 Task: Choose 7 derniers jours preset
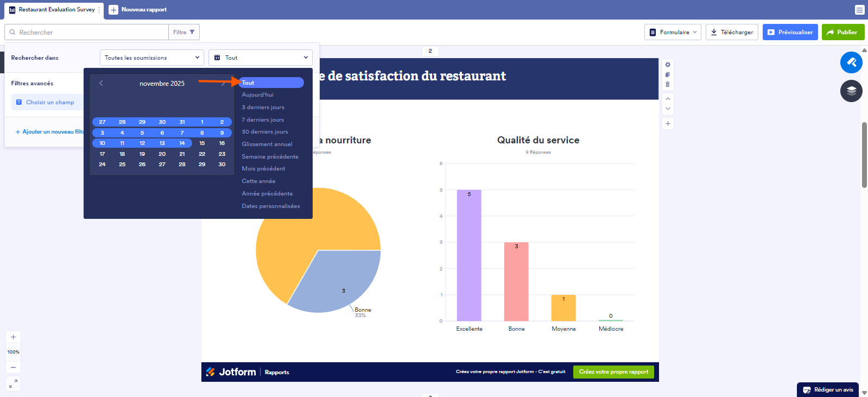point(263,119)
